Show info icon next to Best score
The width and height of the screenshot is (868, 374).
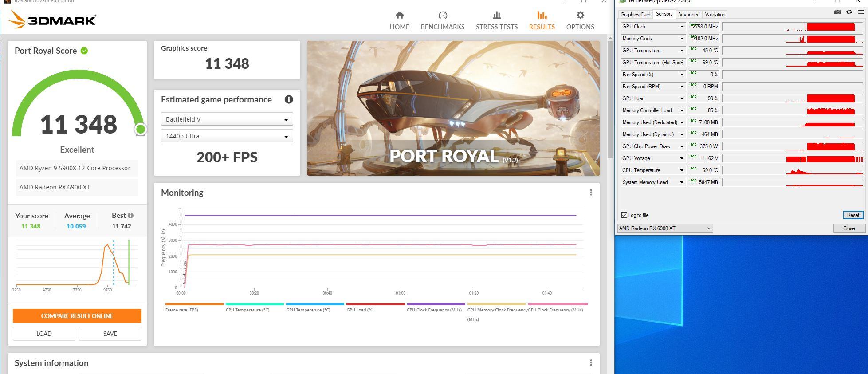[x=130, y=215]
